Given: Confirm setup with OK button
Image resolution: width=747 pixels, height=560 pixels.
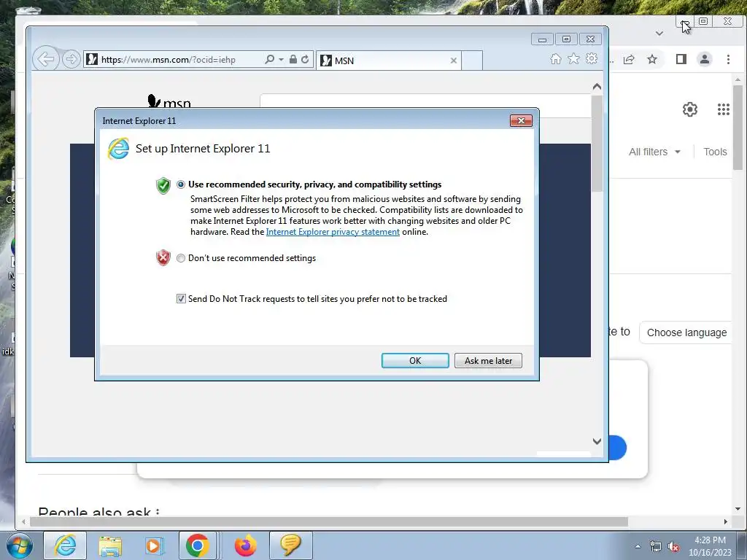Looking at the screenshot, I should (x=415, y=360).
